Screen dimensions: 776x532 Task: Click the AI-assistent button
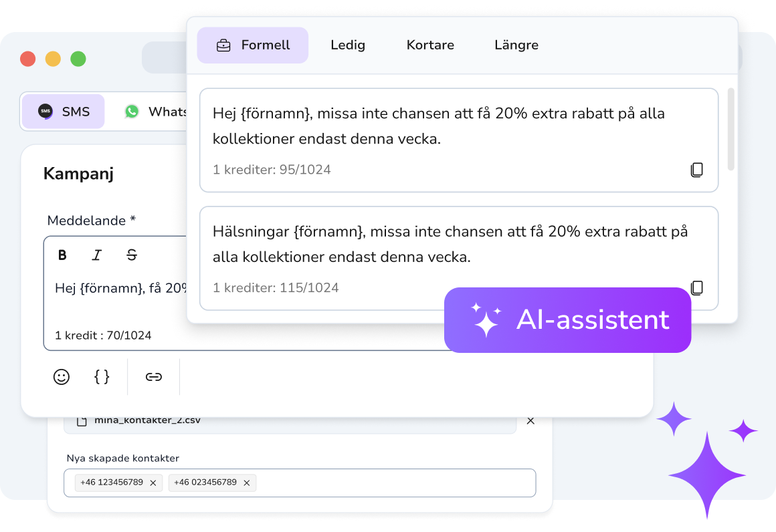coord(568,320)
